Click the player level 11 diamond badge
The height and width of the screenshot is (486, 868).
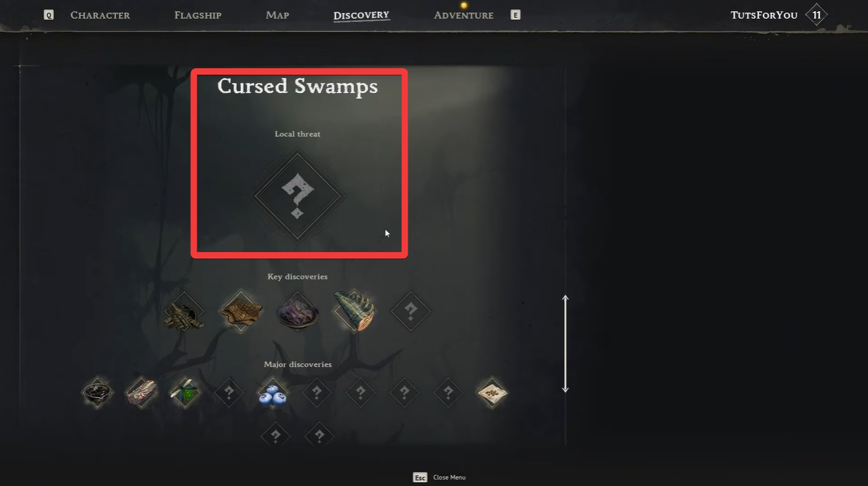[x=816, y=15]
